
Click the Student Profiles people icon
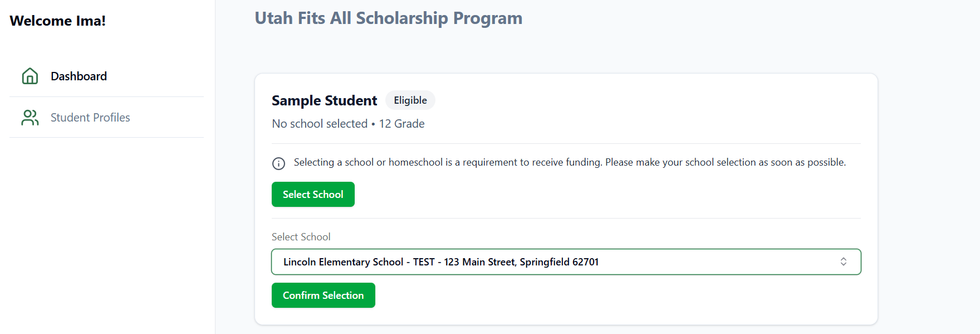click(x=30, y=117)
